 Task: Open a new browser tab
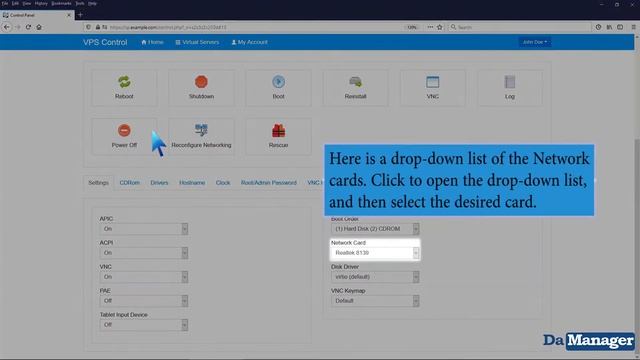point(80,15)
